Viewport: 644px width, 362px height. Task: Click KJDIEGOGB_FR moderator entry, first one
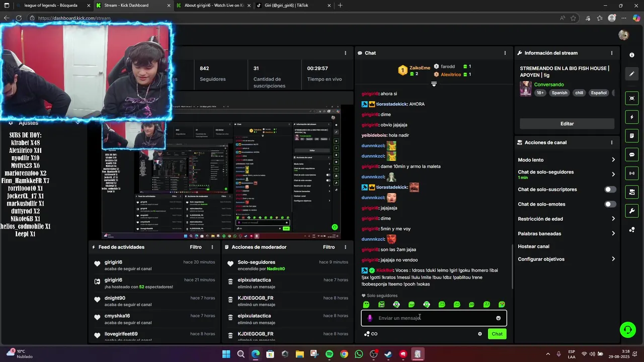256,298
